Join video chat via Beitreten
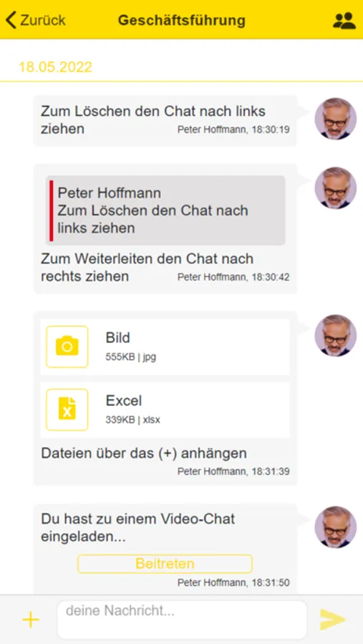Image resolution: width=363 pixels, height=644 pixels. point(165,564)
